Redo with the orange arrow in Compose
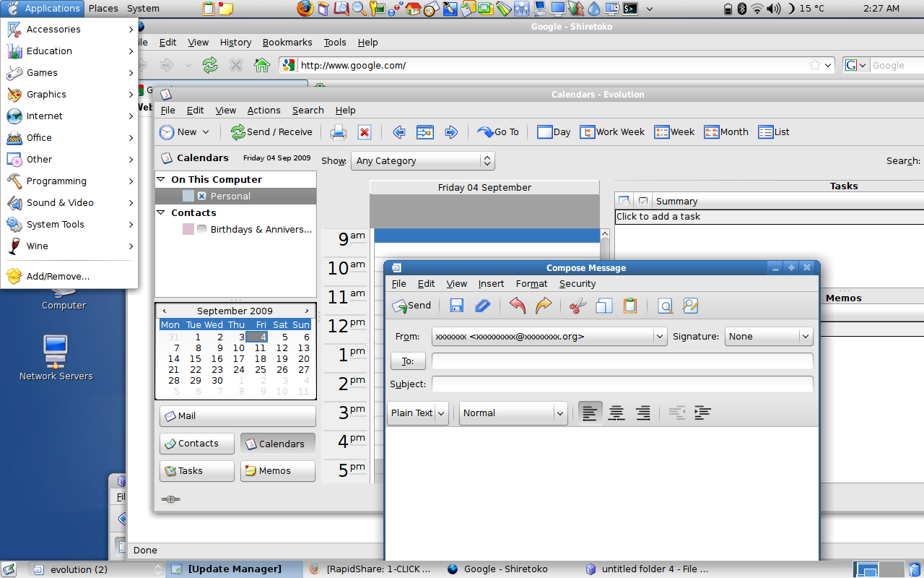Viewport: 924px width, 578px height. (x=544, y=306)
